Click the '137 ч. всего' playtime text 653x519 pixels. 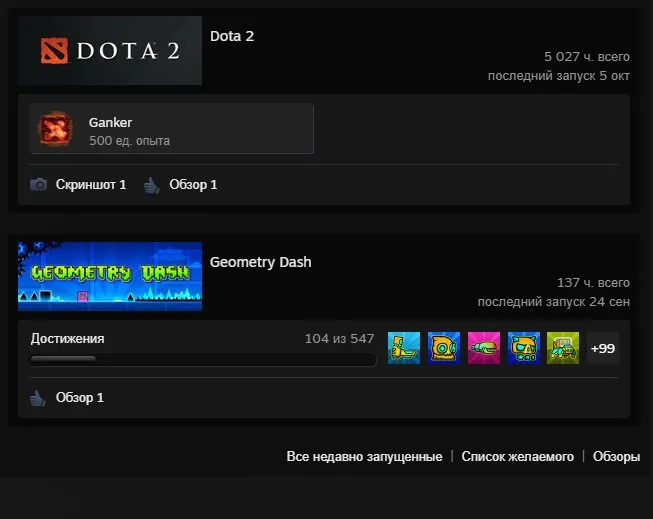pos(593,283)
